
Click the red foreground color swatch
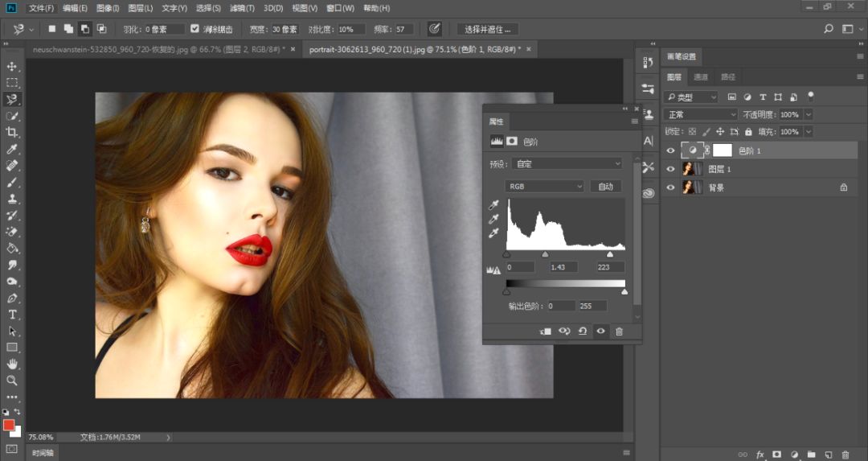point(9,424)
